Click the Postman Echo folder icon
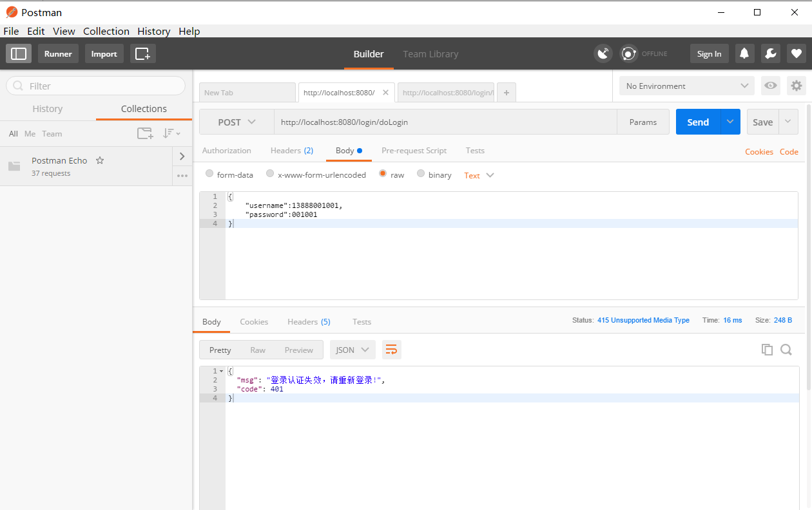 tap(14, 166)
